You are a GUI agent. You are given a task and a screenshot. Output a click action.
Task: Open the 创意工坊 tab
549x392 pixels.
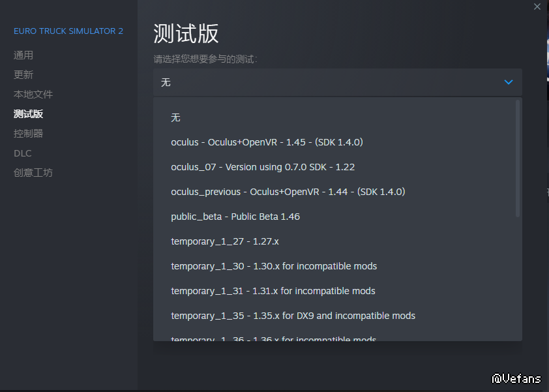pos(33,173)
